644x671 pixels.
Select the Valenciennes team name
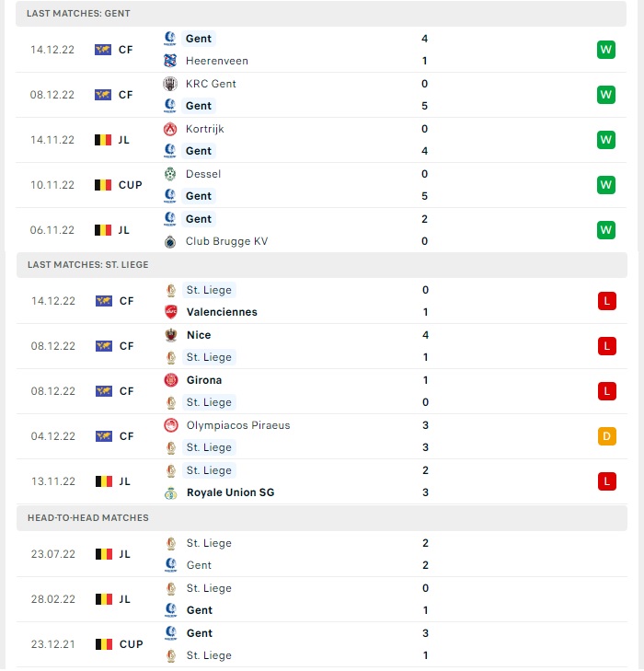(222, 312)
